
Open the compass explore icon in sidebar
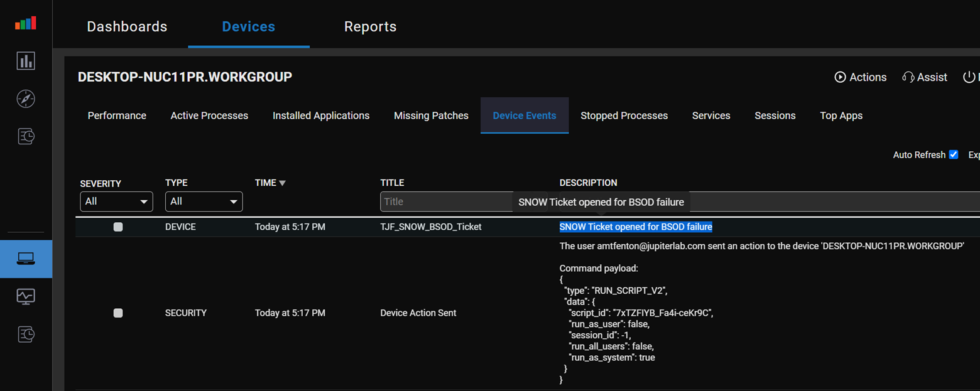pos(26,99)
